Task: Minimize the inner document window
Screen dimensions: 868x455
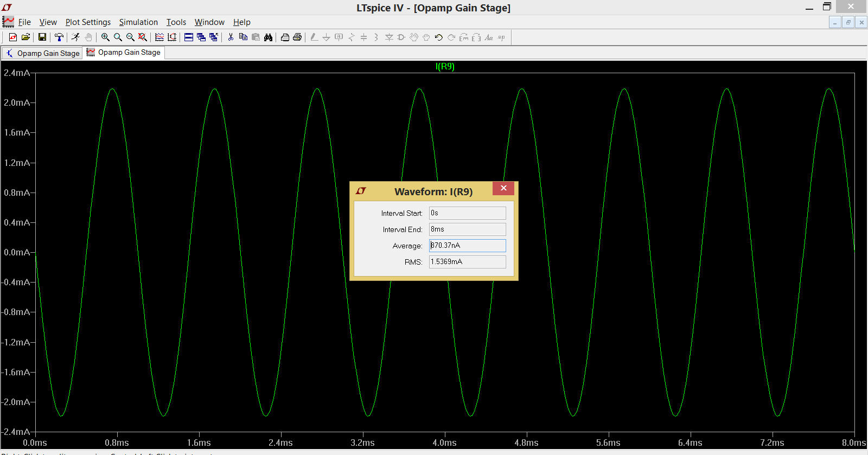Action: (835, 22)
